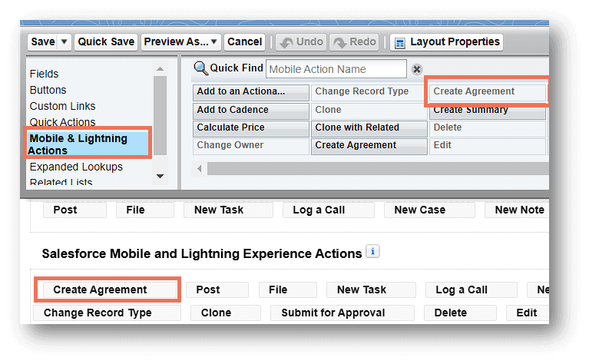The image size is (589, 364).
Task: Select Change Owner palette item
Action: [250, 146]
